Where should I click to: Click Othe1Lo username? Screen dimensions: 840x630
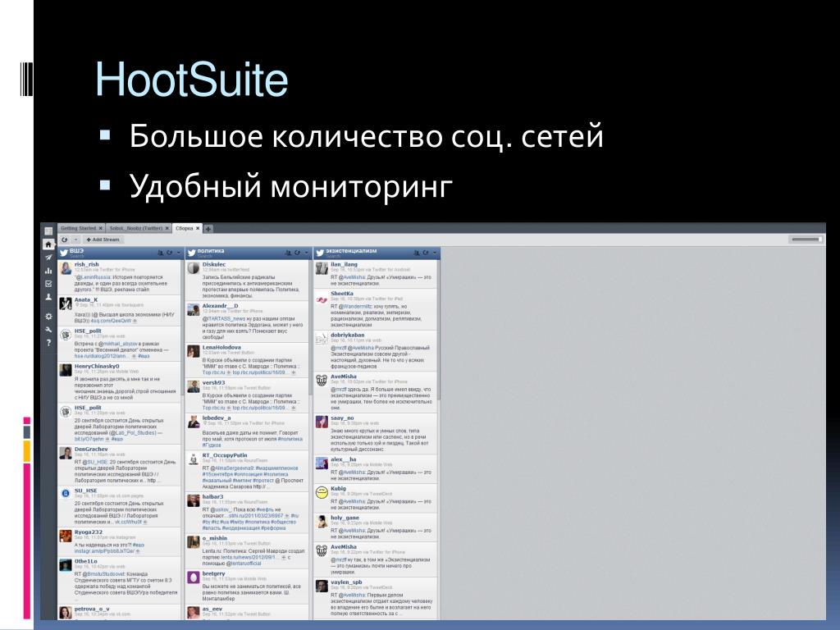[x=85, y=561]
